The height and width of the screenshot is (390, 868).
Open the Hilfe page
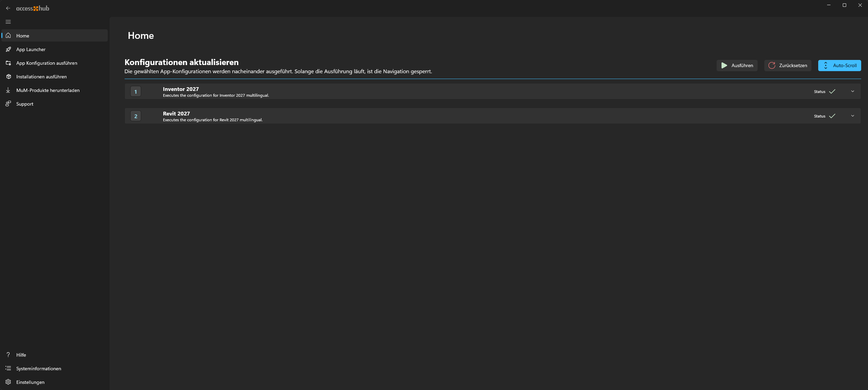(55, 355)
